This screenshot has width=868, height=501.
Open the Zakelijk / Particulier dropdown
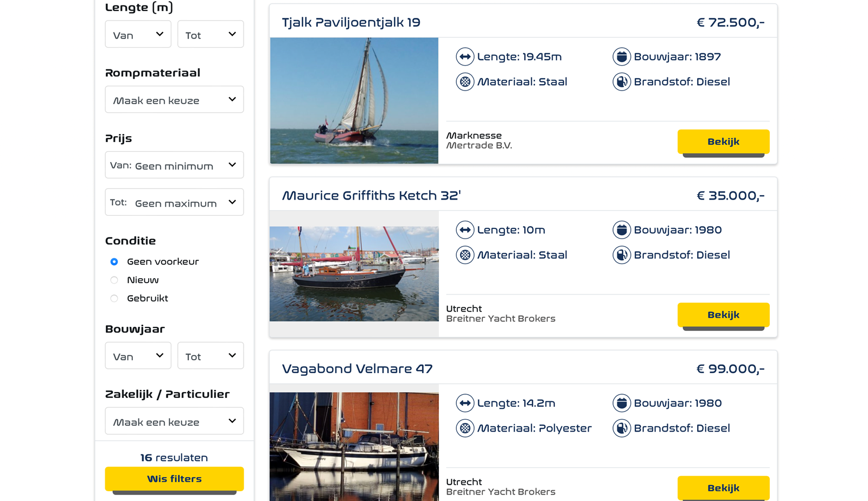coord(174,421)
